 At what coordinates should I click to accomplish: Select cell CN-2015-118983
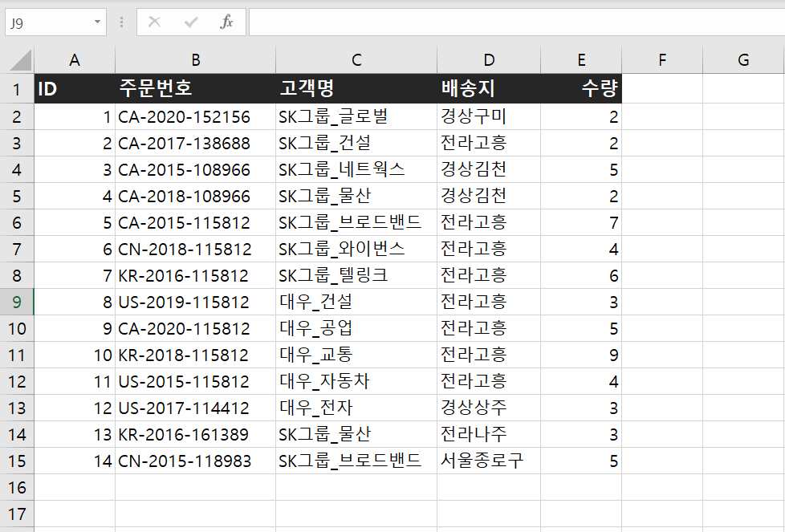click(196, 461)
